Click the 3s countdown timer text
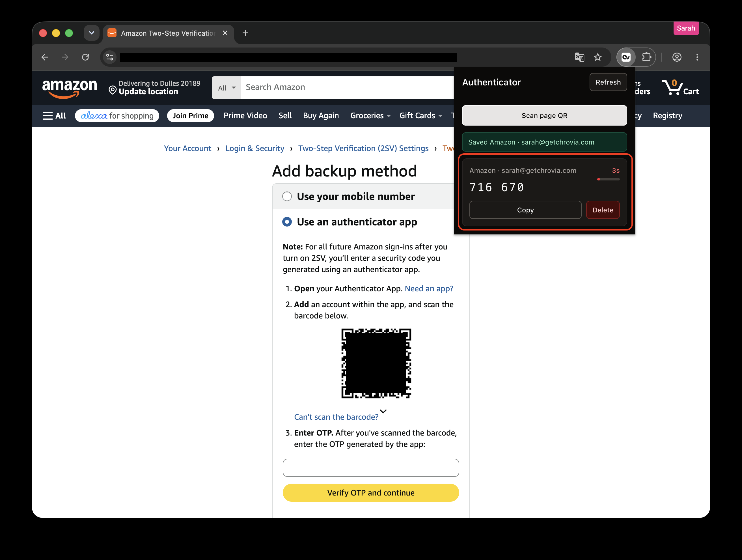742x560 pixels. (616, 171)
